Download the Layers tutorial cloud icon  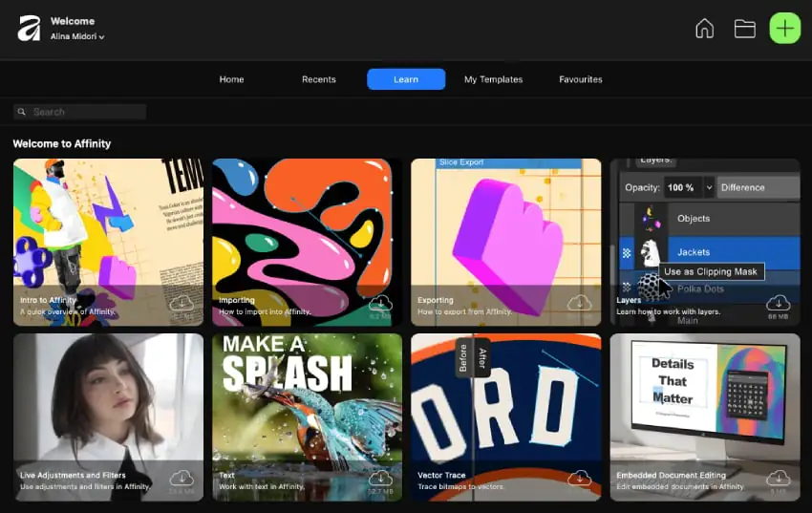tap(779, 303)
